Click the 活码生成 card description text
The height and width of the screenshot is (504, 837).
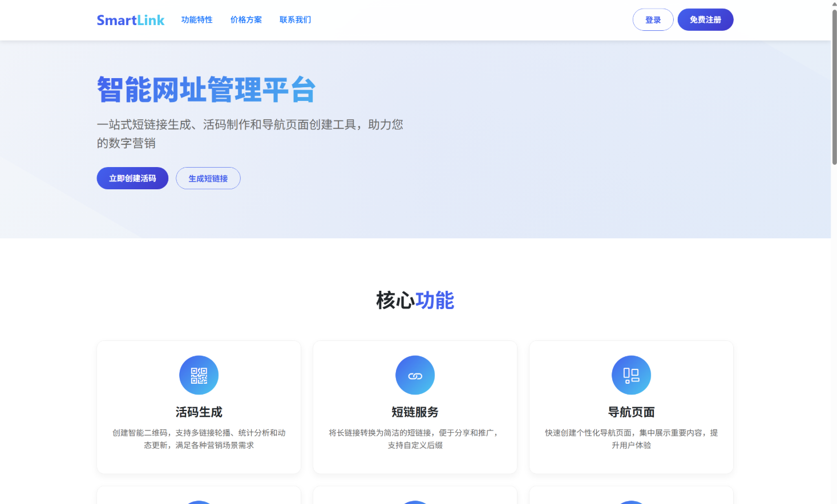pyautogui.click(x=199, y=439)
